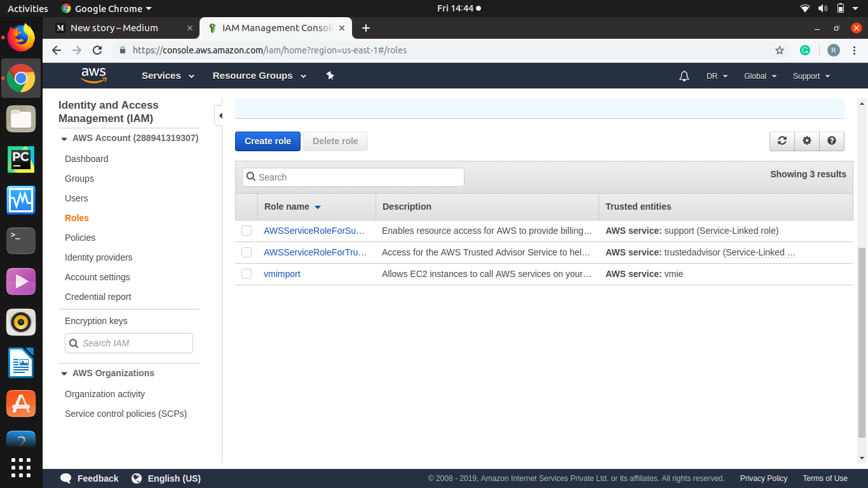
Task: Open the notifications bell icon
Action: [684, 76]
